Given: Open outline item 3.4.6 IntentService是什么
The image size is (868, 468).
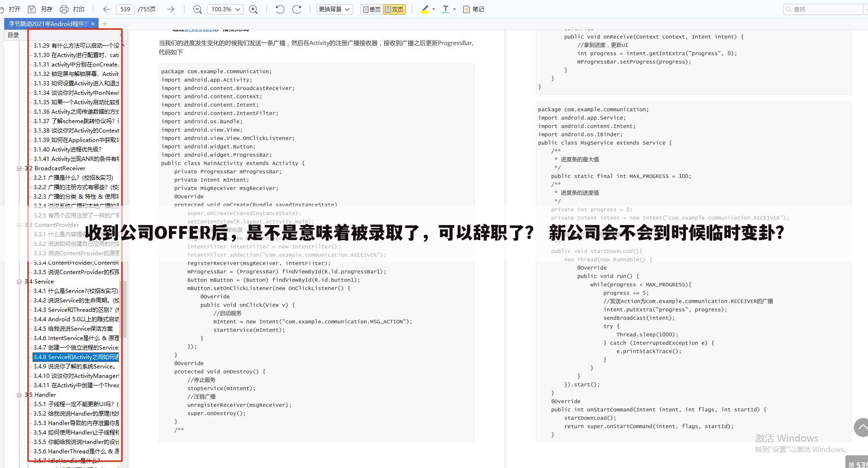Looking at the screenshot, I should click(x=76, y=338).
